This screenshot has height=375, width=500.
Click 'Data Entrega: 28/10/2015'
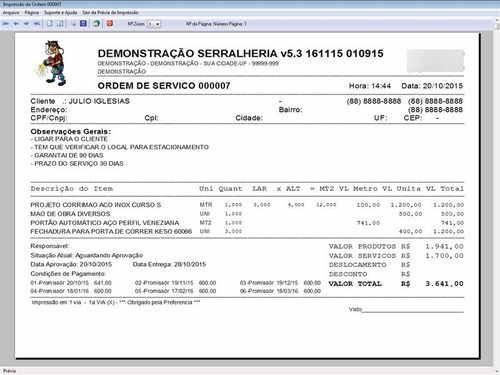(169, 264)
